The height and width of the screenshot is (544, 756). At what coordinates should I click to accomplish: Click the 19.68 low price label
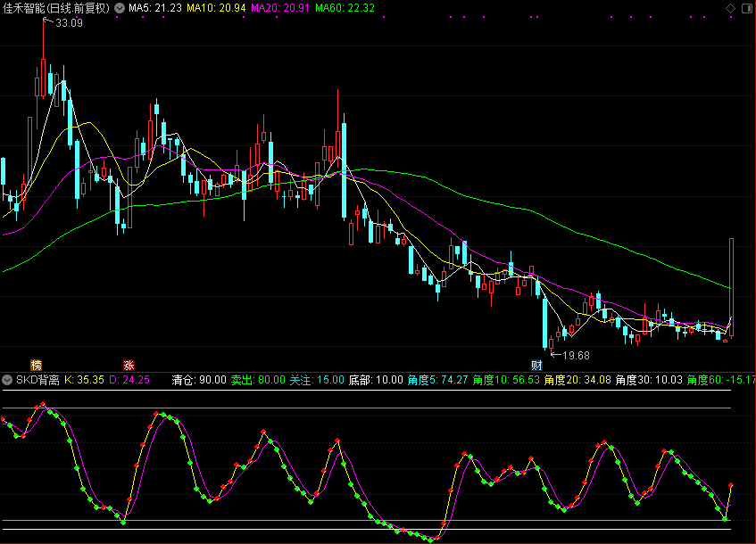point(577,356)
